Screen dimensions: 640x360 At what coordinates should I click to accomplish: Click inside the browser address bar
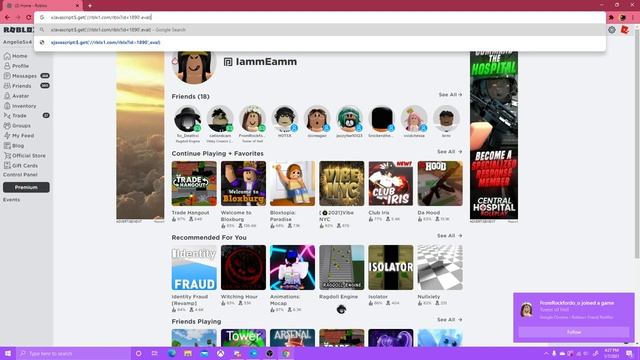click(320, 18)
